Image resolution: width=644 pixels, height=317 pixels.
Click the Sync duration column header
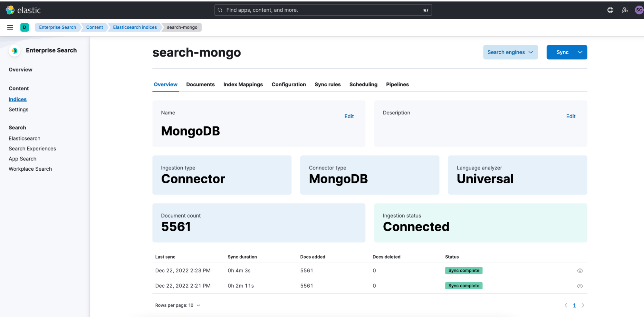242,257
